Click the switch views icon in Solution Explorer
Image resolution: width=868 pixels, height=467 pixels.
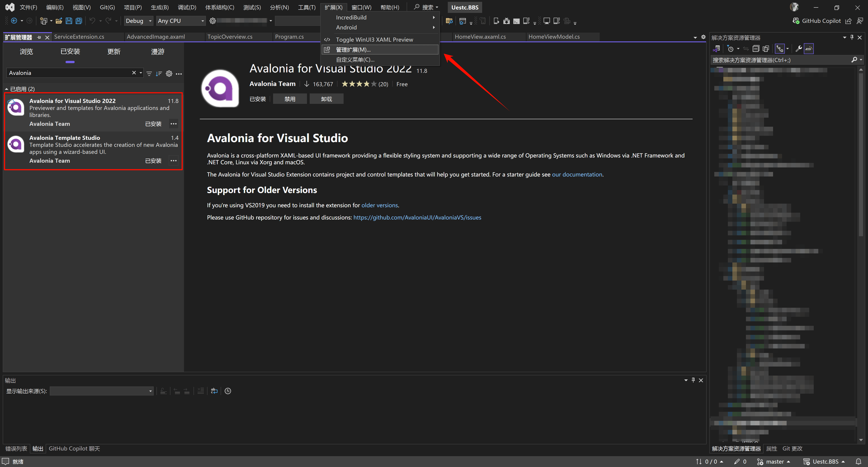716,49
